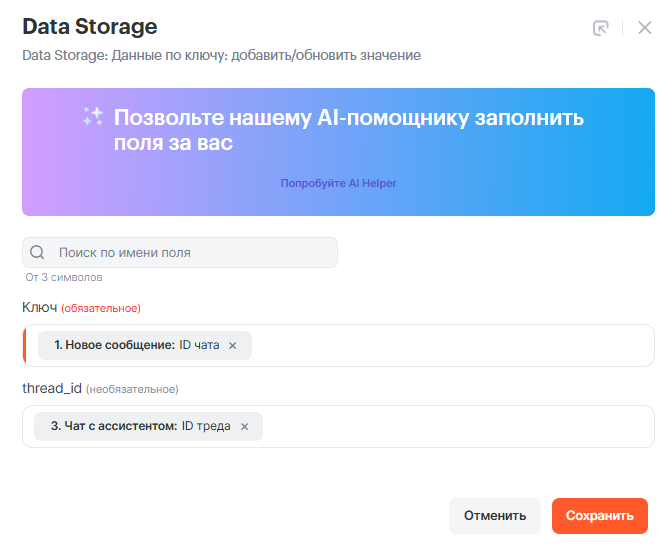
Task: Click the 'От 3 символов' hint text
Action: point(64,277)
